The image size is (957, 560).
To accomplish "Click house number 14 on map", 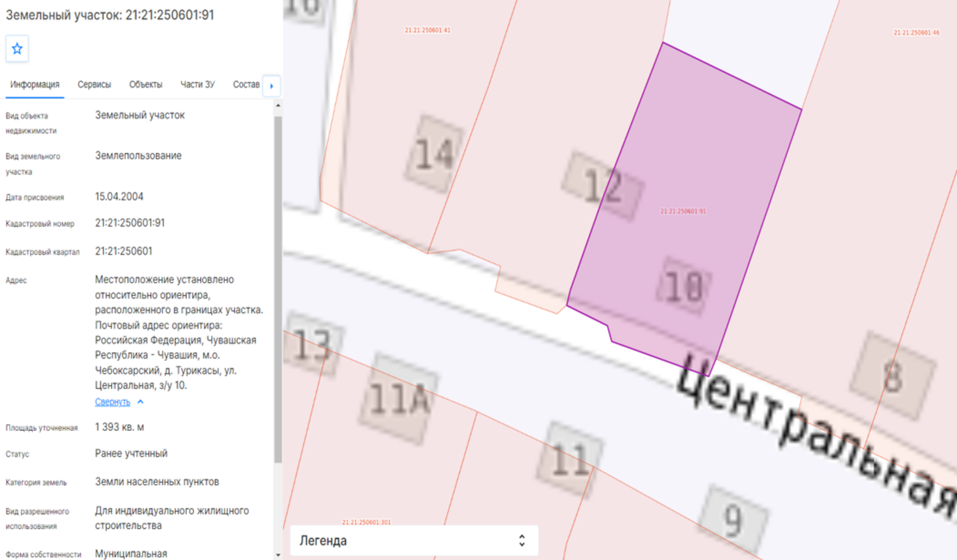I will pos(434,154).
